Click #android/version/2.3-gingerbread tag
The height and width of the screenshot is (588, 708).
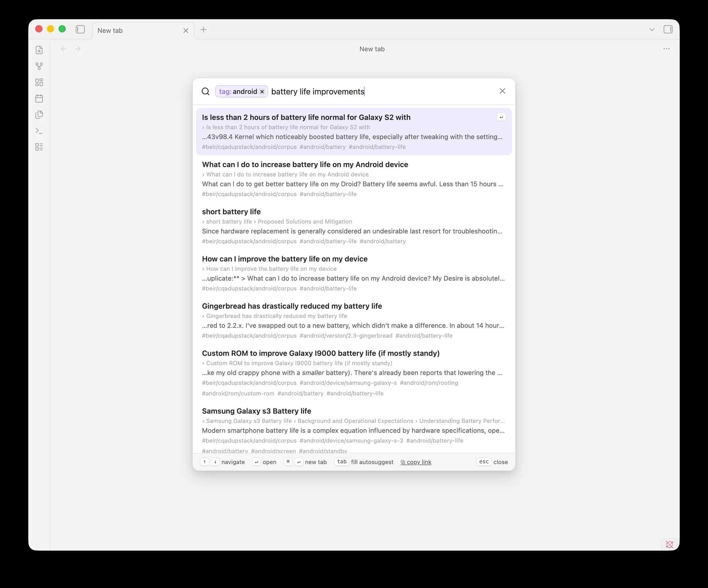(346, 335)
